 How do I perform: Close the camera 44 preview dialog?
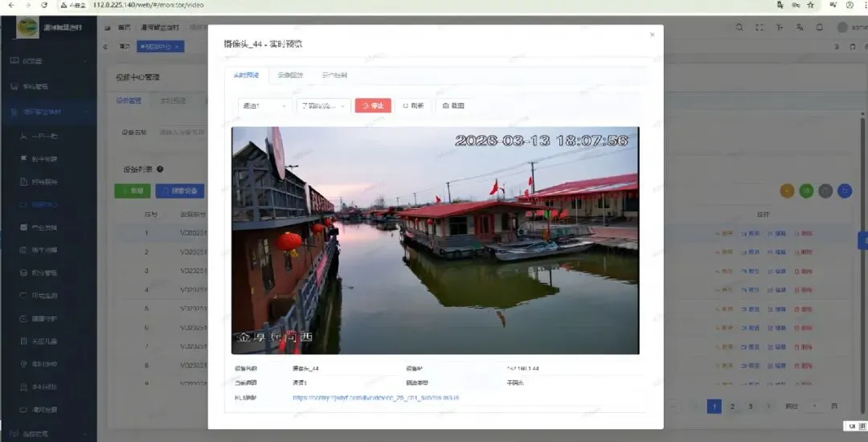[x=652, y=35]
